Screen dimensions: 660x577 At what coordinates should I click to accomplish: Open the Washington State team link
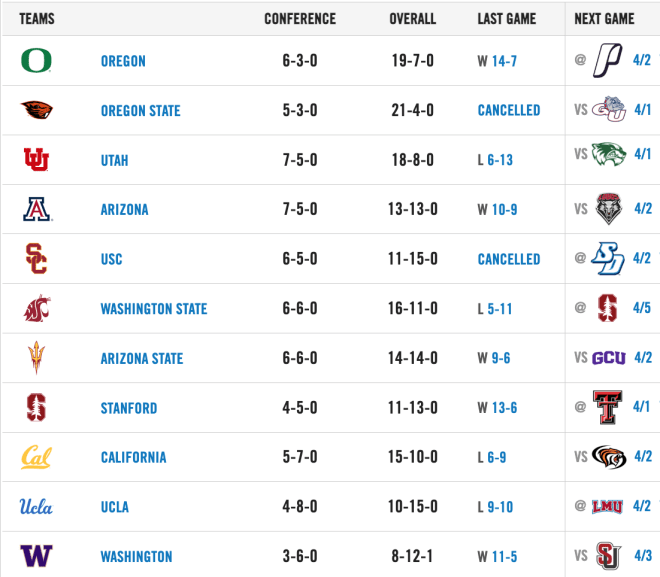154,309
